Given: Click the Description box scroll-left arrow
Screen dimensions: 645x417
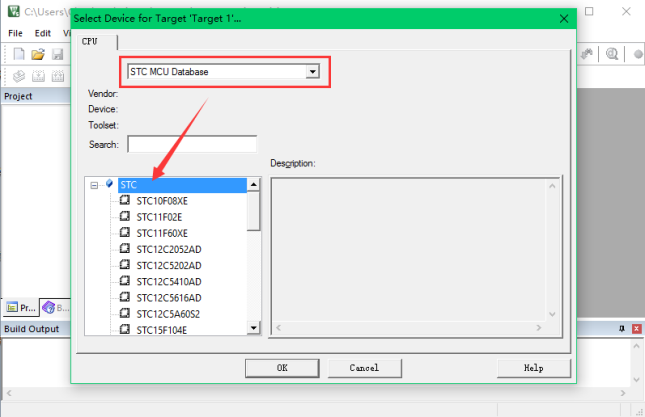Looking at the screenshot, I should (x=278, y=328).
